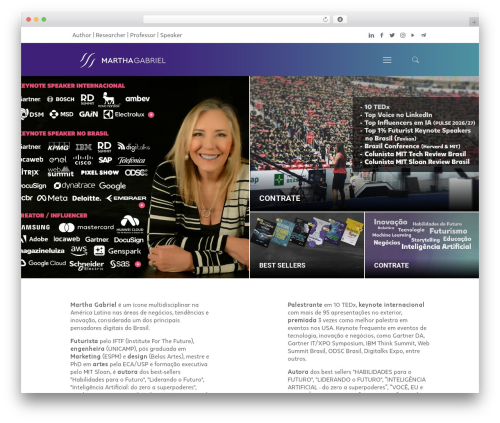Image resolution: width=500 pixels, height=423 pixels.
Task: Click the pink plus dot beside Electrolux
Action: (151, 115)
